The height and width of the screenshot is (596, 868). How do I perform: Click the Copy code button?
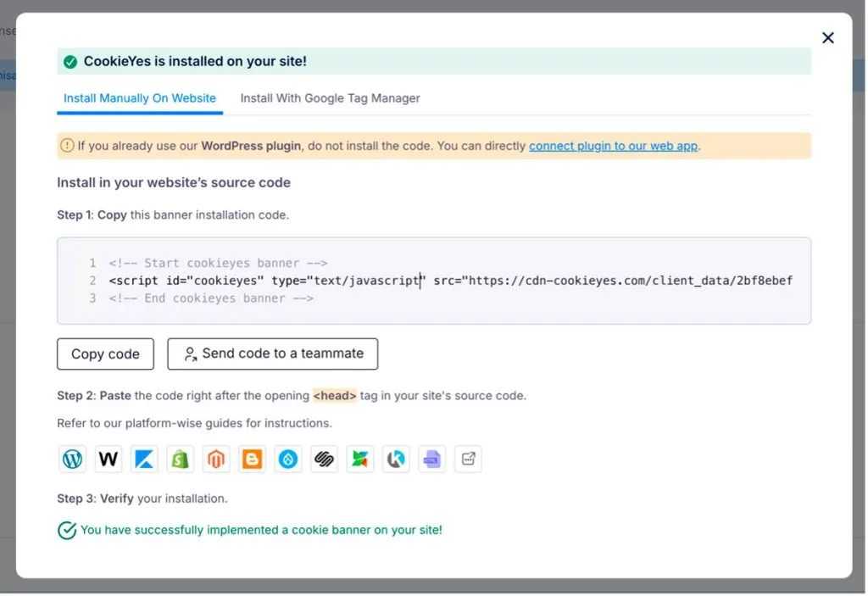click(x=106, y=354)
